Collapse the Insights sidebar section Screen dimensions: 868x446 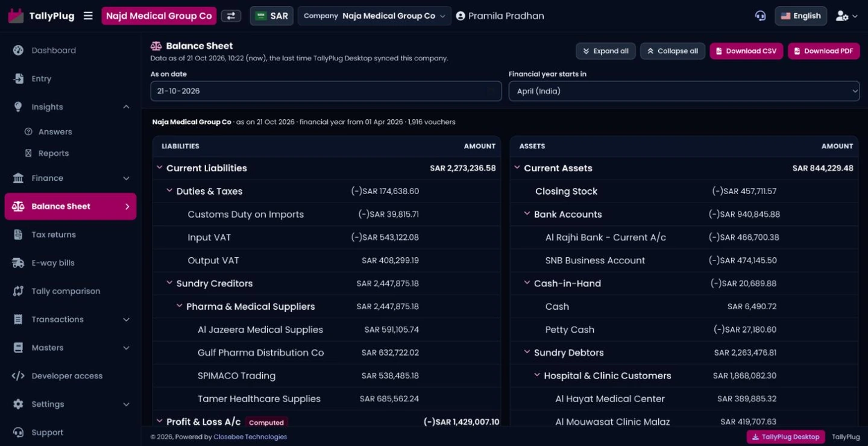pos(126,107)
